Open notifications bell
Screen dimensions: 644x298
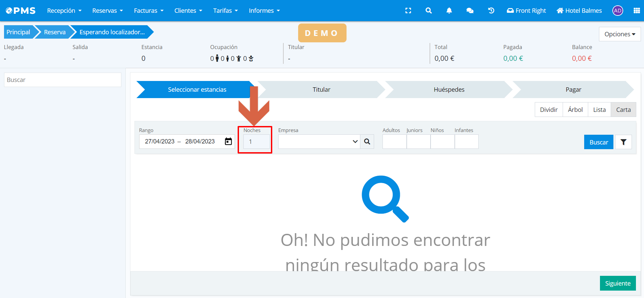coord(449,11)
